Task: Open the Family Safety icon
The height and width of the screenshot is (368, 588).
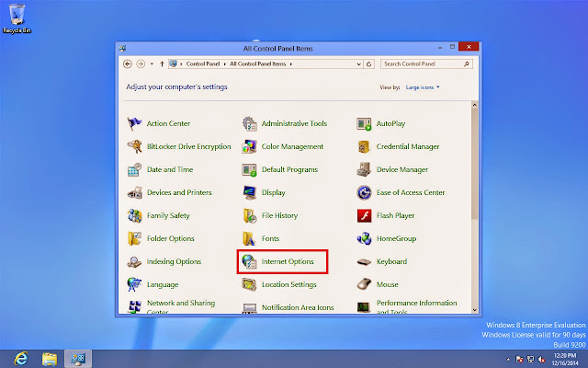Action: 134,215
